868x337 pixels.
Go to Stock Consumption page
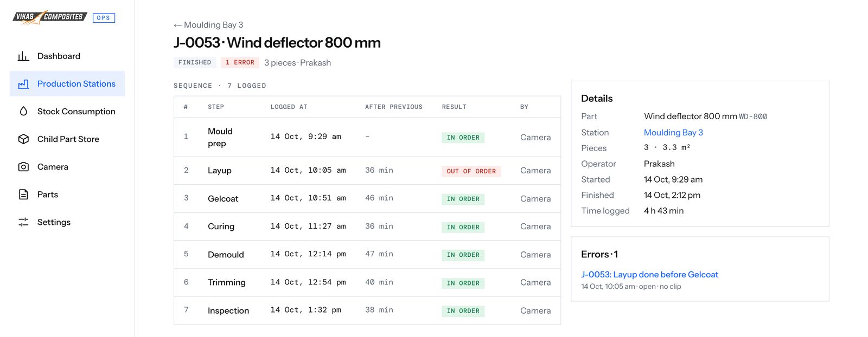[x=67, y=112]
